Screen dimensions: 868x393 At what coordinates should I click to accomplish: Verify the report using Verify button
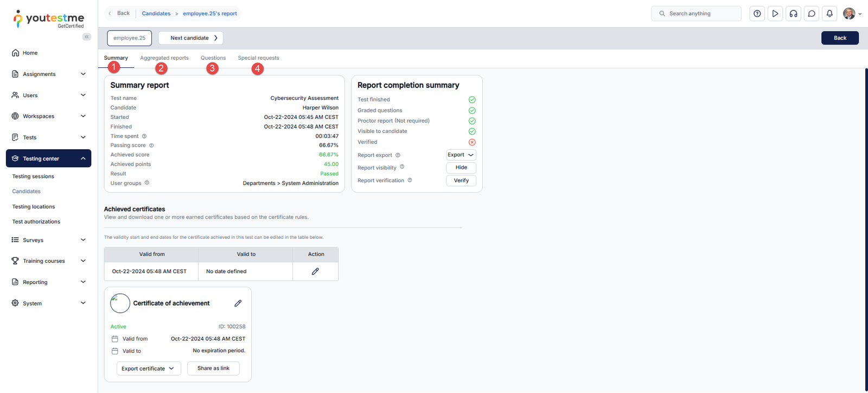point(461,181)
